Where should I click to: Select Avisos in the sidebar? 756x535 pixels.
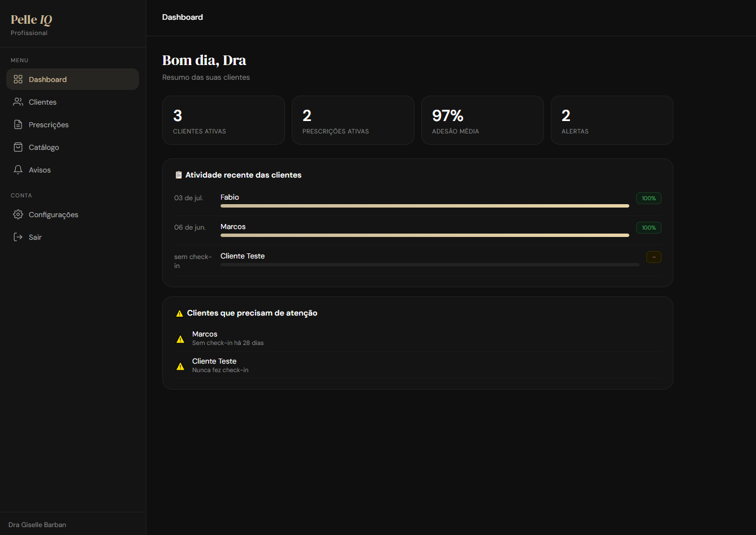72,170
